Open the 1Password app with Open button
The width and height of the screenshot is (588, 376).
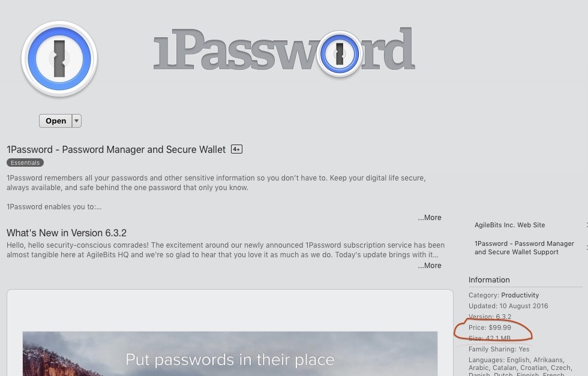coord(55,121)
